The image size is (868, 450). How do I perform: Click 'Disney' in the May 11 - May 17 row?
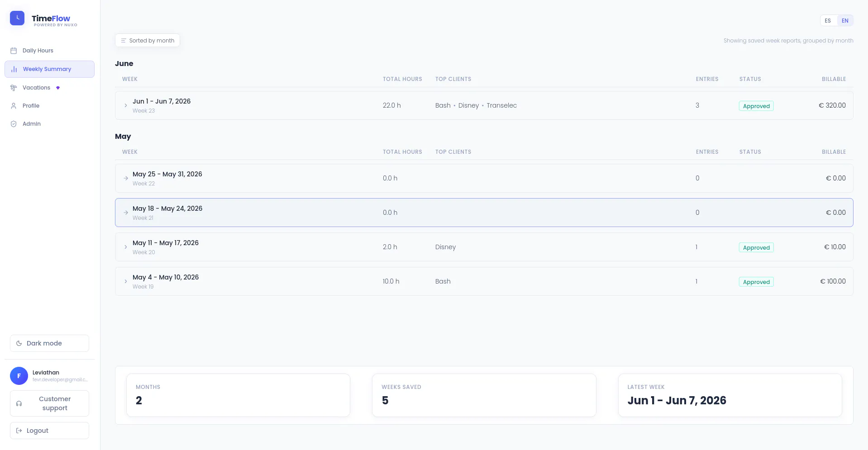tap(446, 247)
